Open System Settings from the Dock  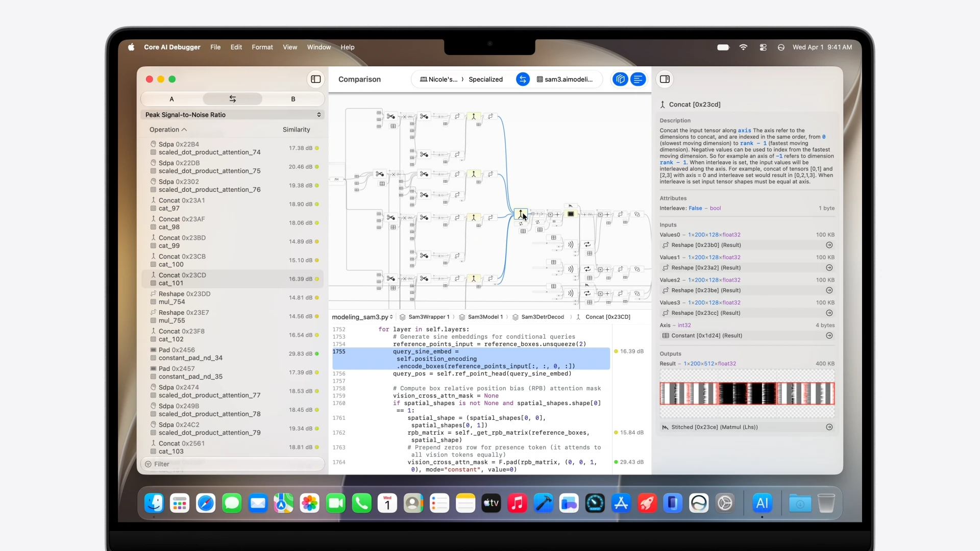pos(725,504)
